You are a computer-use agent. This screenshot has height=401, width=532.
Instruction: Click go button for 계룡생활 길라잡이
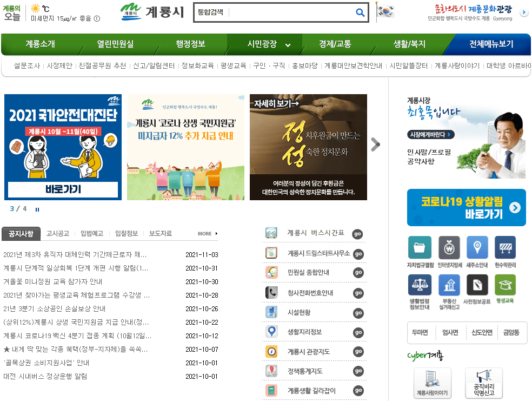click(358, 391)
